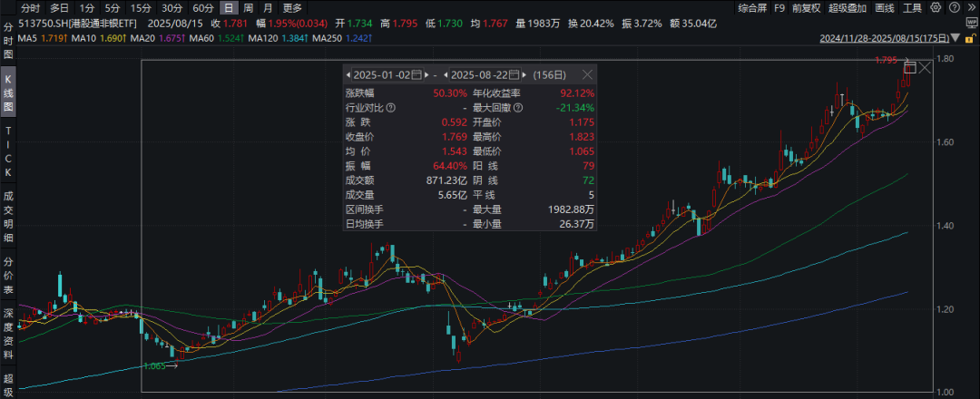Select the 周 weekly timeframe
Image resolution: width=980 pixels, height=399 pixels.
click(x=248, y=8)
